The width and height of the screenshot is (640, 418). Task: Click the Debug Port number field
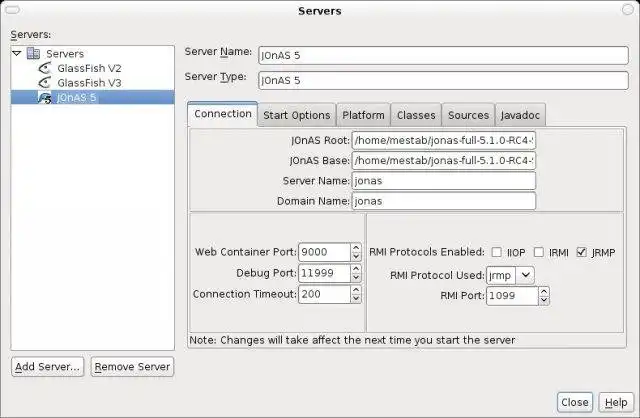(x=324, y=273)
